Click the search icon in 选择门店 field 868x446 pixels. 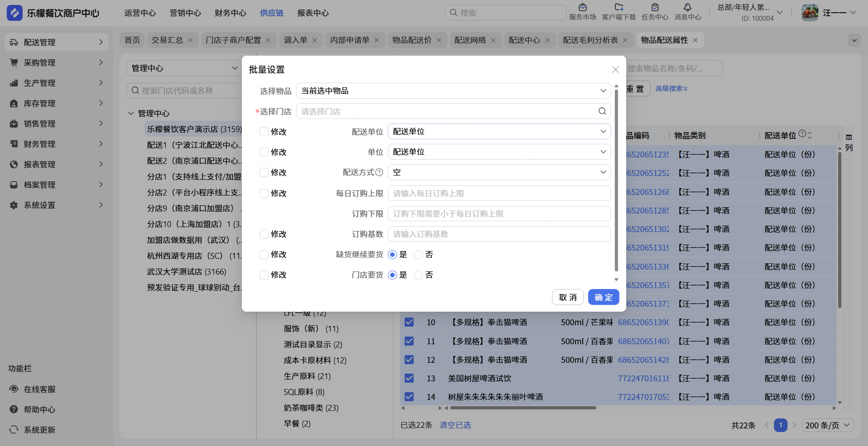point(602,111)
